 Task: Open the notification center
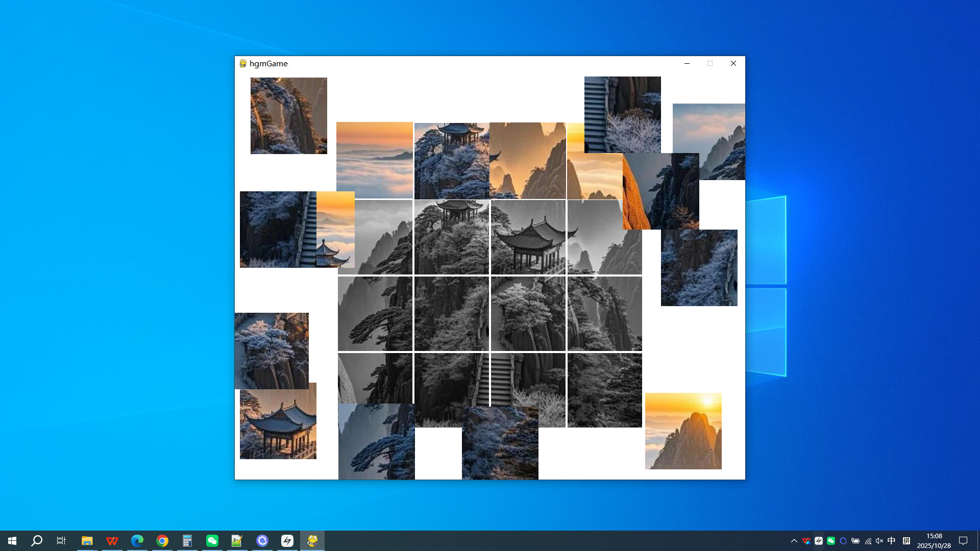pos(963,540)
